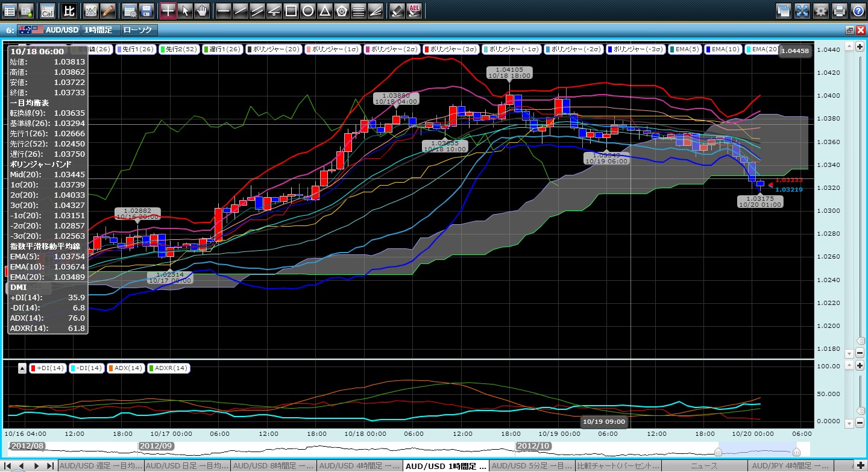Click the ローソク chart type button
This screenshot has height=472, width=868.
[139, 30]
